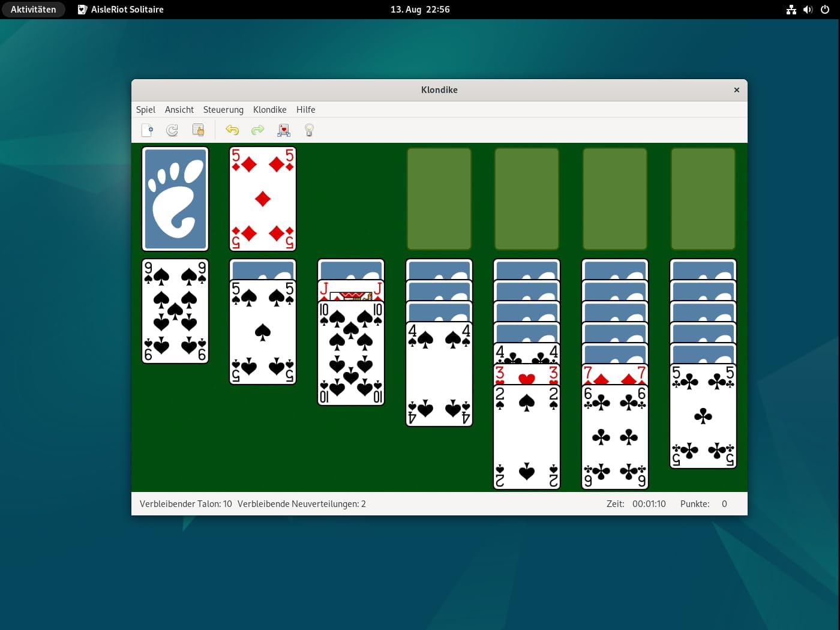
Task: Redo the undone move
Action: pyautogui.click(x=257, y=130)
